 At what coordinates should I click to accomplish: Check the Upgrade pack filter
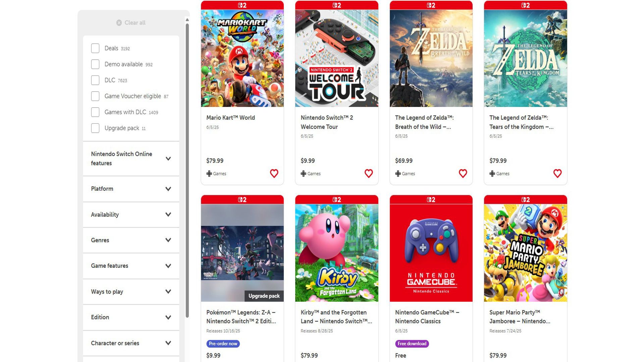coord(95,128)
